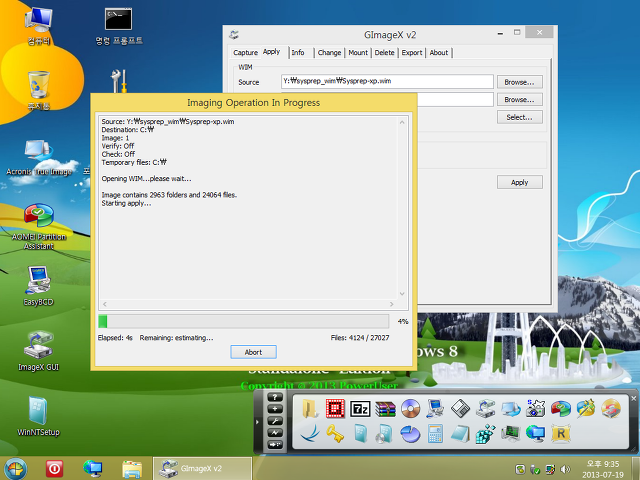Image resolution: width=640 pixels, height=480 pixels.
Task: Switch to the Apply tab in GImageX
Action: tap(272, 52)
